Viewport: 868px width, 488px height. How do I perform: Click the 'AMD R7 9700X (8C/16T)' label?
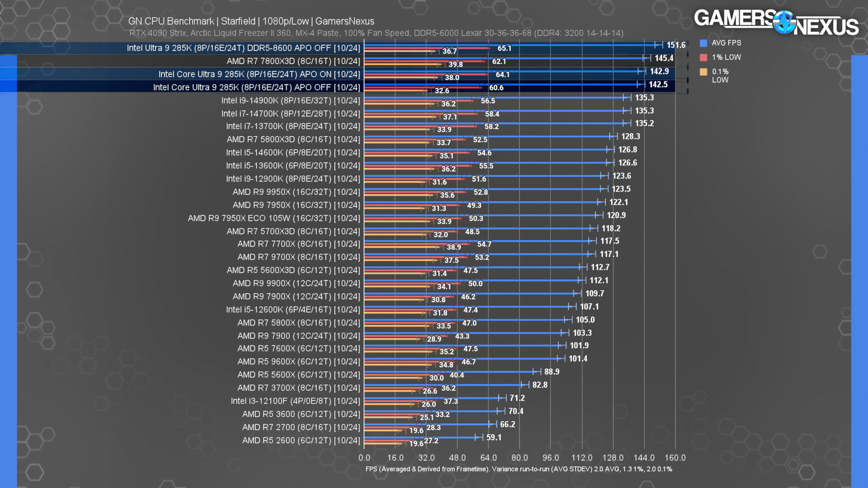point(299,257)
